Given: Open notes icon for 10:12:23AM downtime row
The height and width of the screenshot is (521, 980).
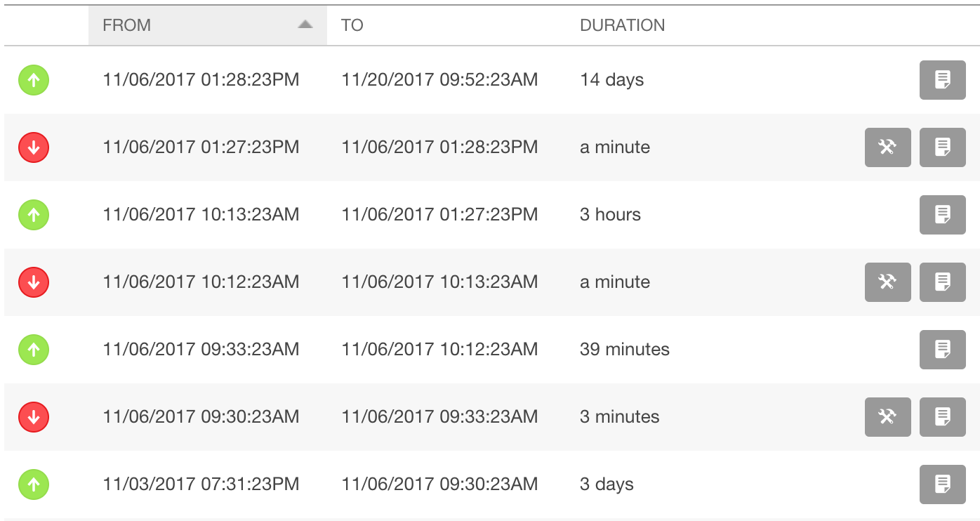Looking at the screenshot, I should pos(943,282).
